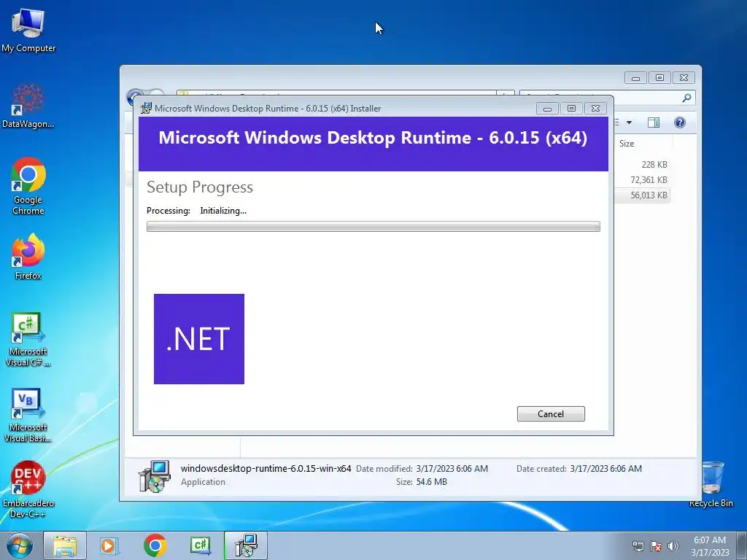Launch Windows Media Player from taskbar
This screenshot has height=560, width=747.
[x=109, y=545]
